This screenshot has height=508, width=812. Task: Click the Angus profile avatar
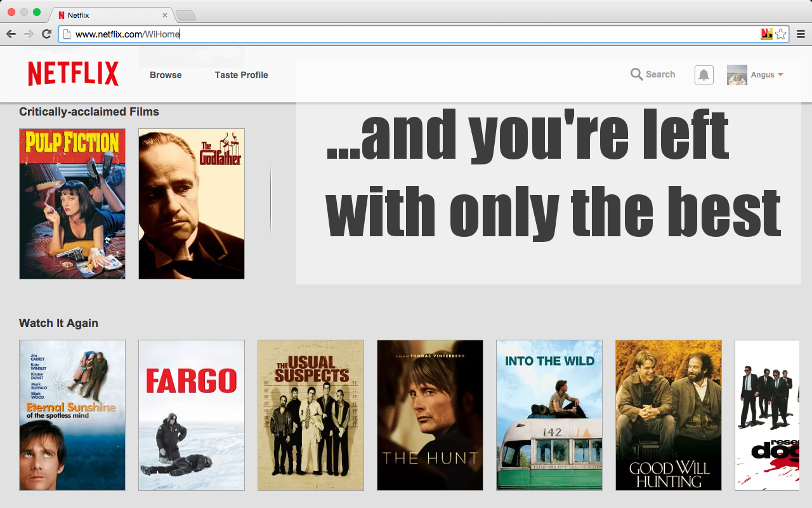(x=737, y=75)
